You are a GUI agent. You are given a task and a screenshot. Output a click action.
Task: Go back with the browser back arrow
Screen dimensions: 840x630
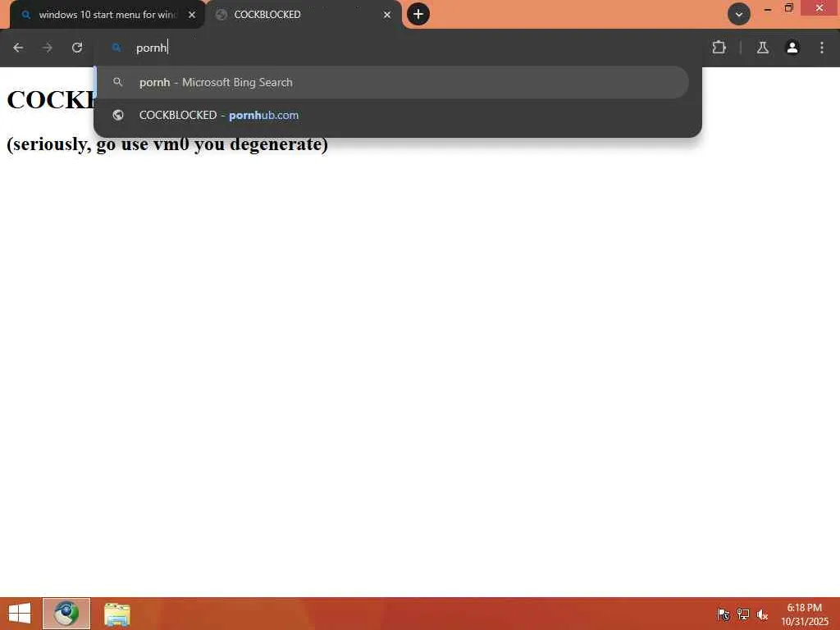coord(18,48)
